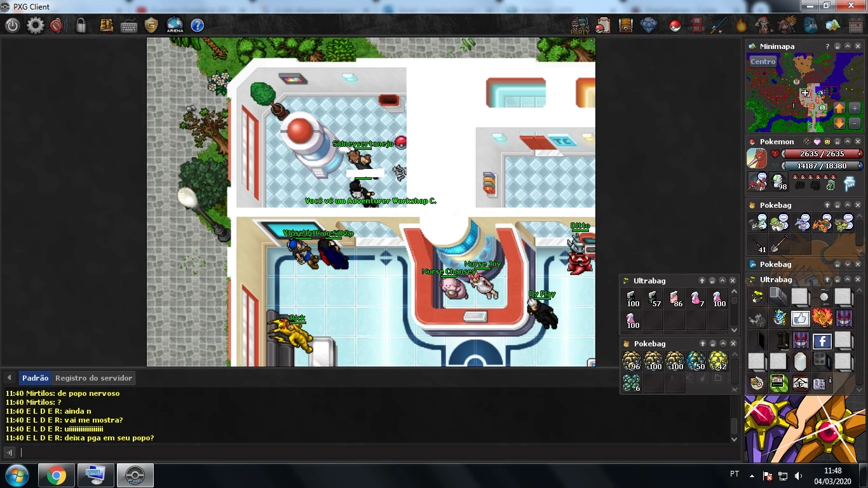Open the golden shield guild icon
868x488 pixels.
tap(151, 25)
